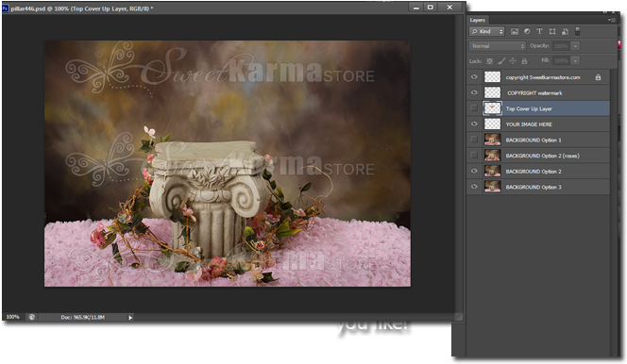Open the Fill slider dropdown arrow
The image size is (627, 364).
(575, 61)
